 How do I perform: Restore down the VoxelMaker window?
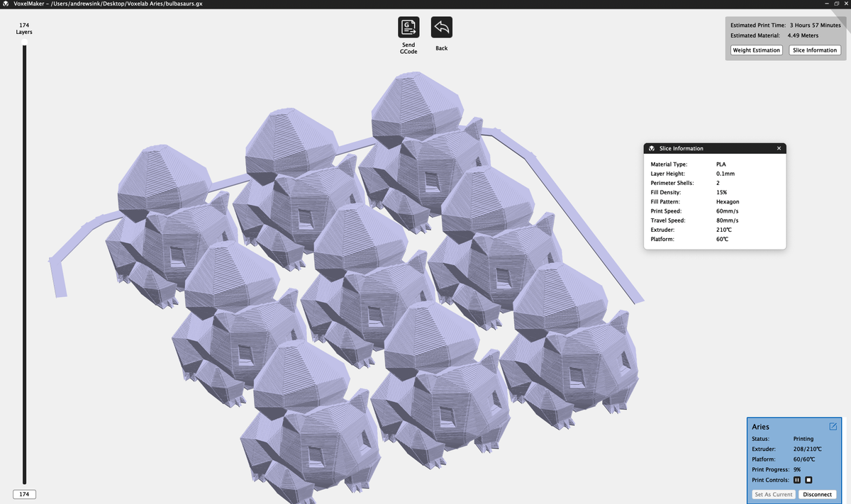tap(836, 4)
